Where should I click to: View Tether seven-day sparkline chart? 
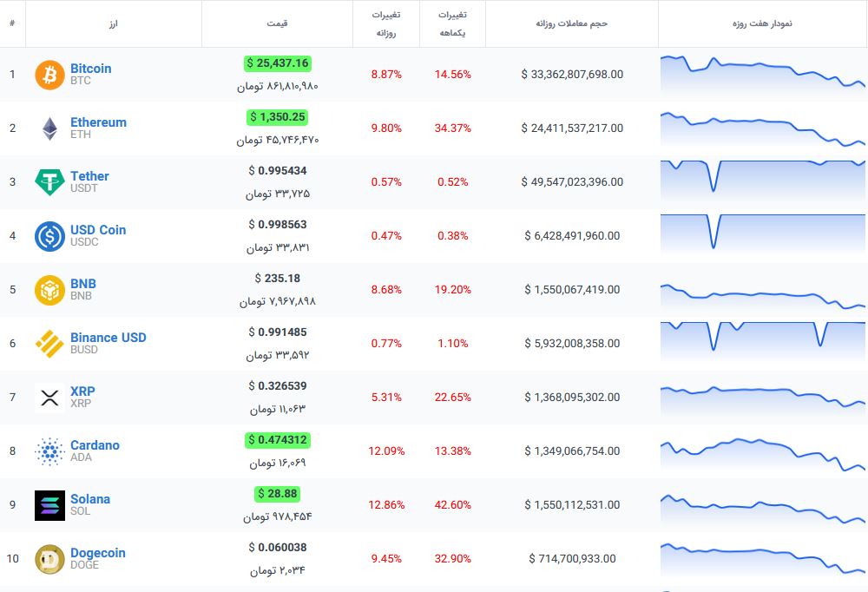pos(762,181)
